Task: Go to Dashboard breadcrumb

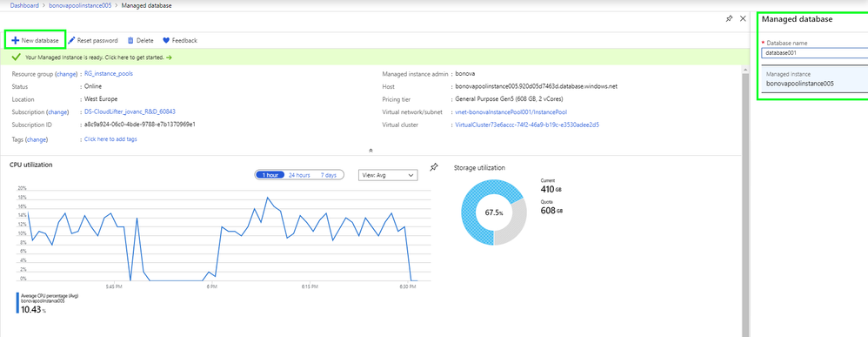Action: (x=25, y=5)
